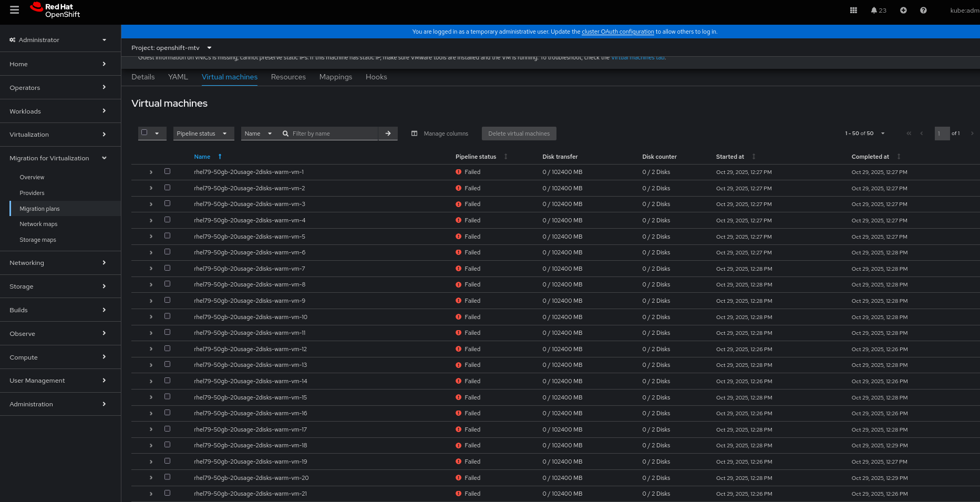Viewport: 980px width, 502px height.
Task: Switch to the Mappings tab
Action: tap(335, 77)
